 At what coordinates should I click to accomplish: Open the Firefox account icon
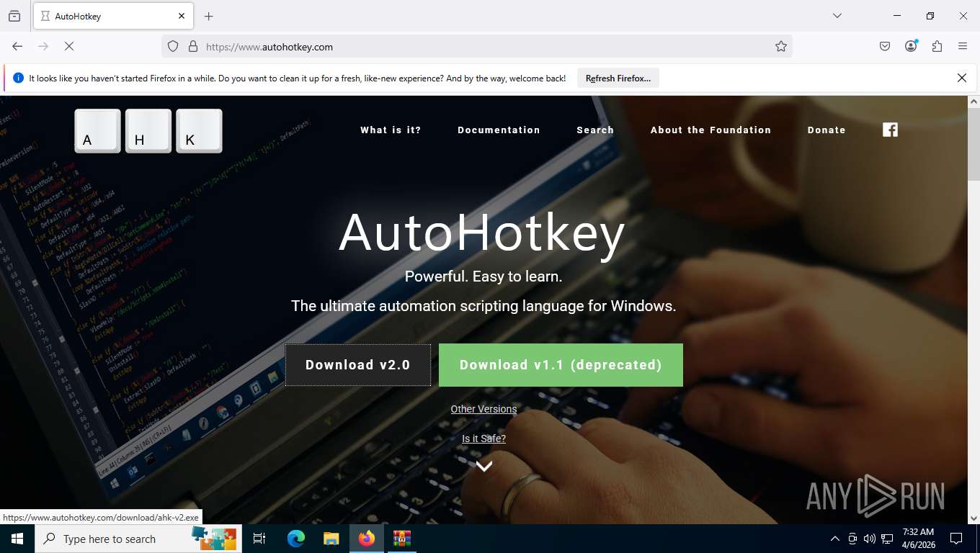click(x=911, y=46)
